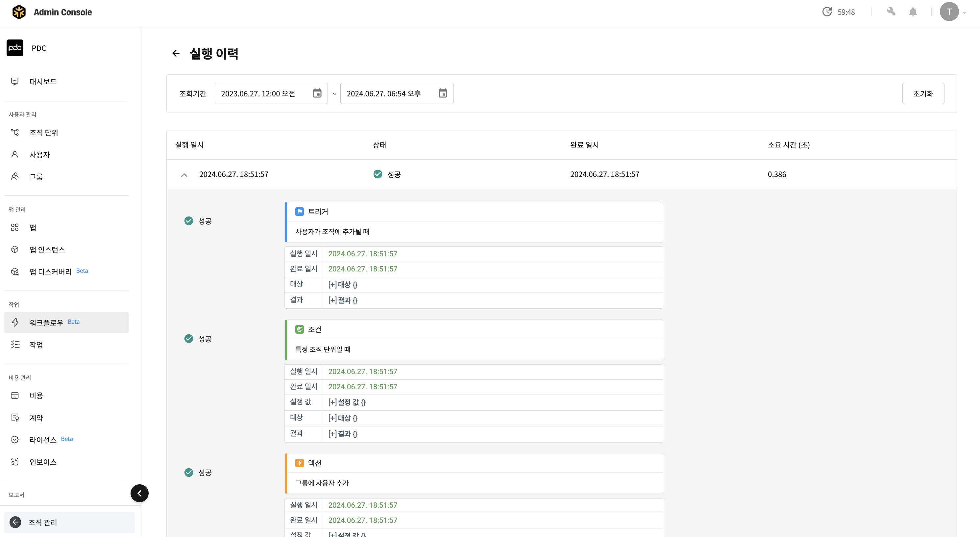Viewport: 980px width, 537px height.
Task: Click the orange 액션 lightning icon
Action: click(x=299, y=463)
